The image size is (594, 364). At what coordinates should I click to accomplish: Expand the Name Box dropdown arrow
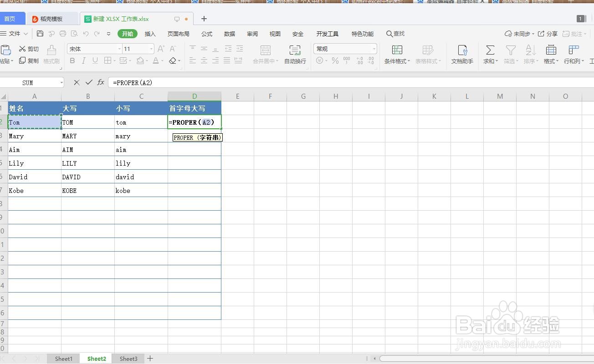[x=61, y=82]
